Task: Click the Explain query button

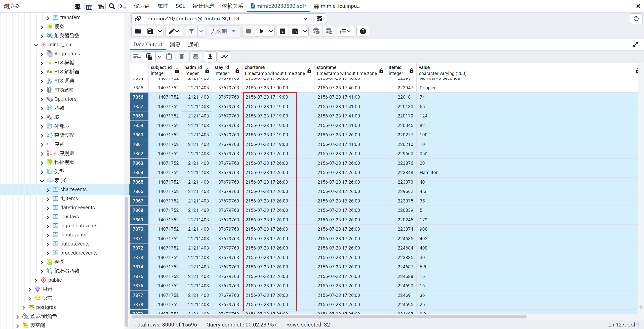Action: [x=282, y=31]
